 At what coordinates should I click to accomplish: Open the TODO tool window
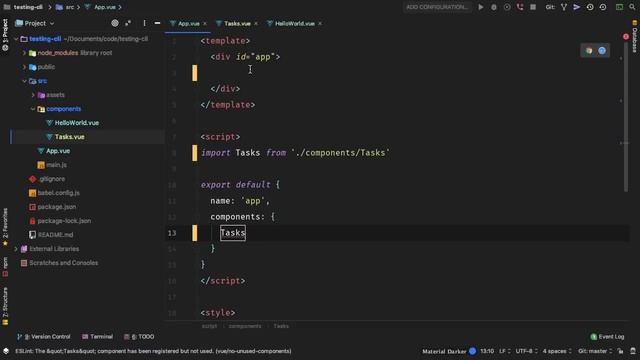tap(139, 337)
